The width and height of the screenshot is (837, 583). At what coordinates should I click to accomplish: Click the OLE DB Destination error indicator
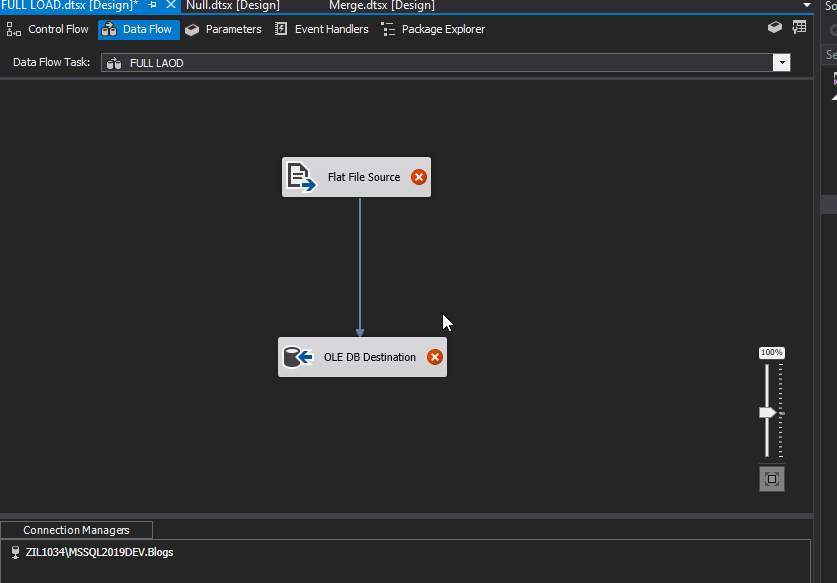(x=435, y=357)
